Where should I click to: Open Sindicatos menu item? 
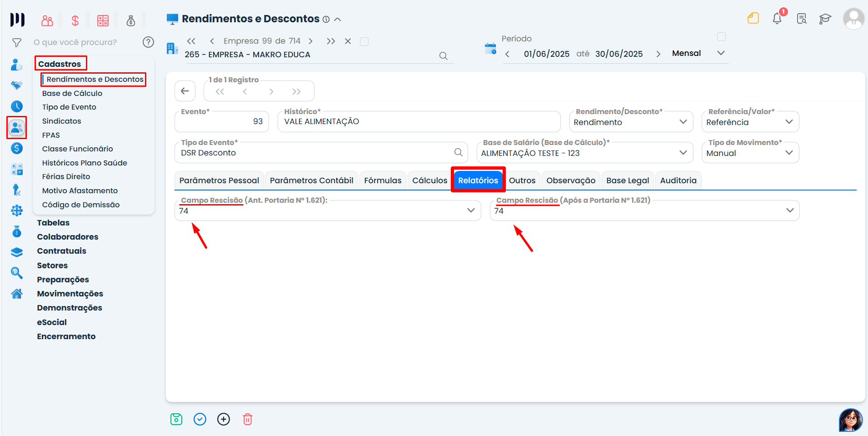61,121
